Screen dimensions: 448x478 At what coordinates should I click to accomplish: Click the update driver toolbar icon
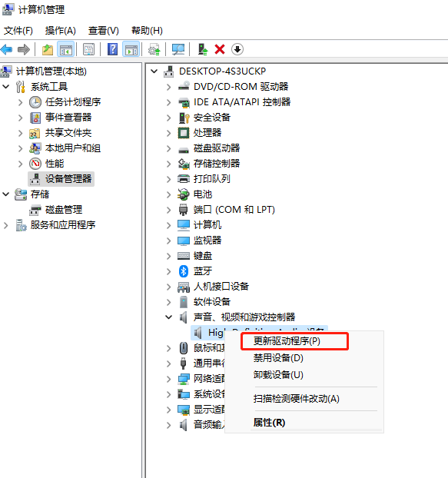tap(154, 49)
